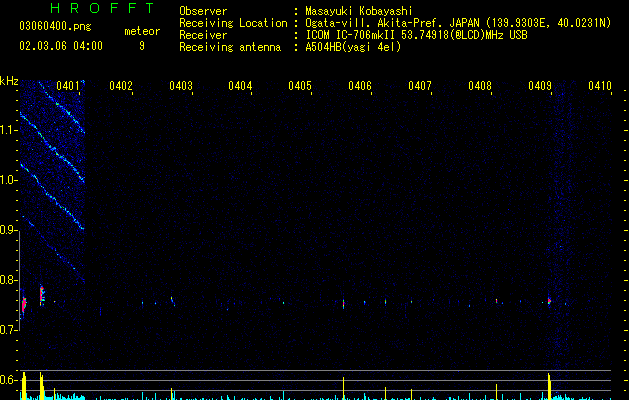Click the 0408 time marker
The height and width of the screenshot is (400, 629).
click(480, 86)
